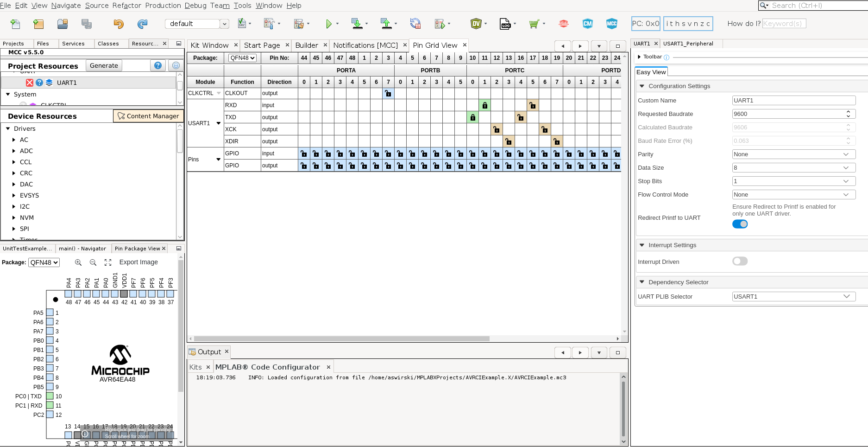This screenshot has width=868, height=447.
Task: Click the Clean and Build icon
Action: coord(299,24)
